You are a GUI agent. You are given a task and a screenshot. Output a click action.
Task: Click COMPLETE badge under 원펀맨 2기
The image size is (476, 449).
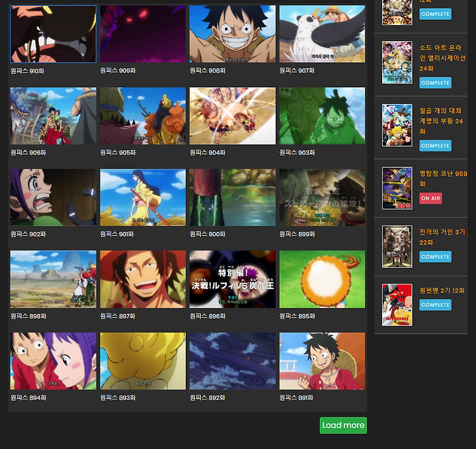(435, 305)
